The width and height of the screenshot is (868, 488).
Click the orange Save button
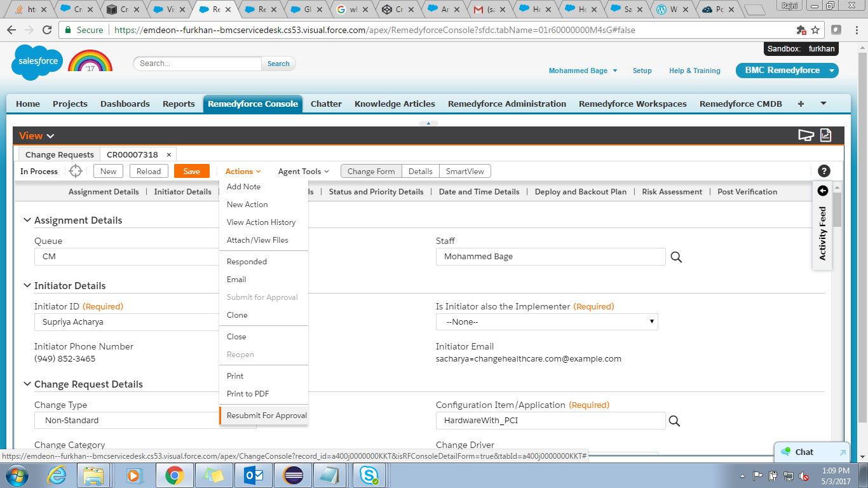click(x=191, y=171)
